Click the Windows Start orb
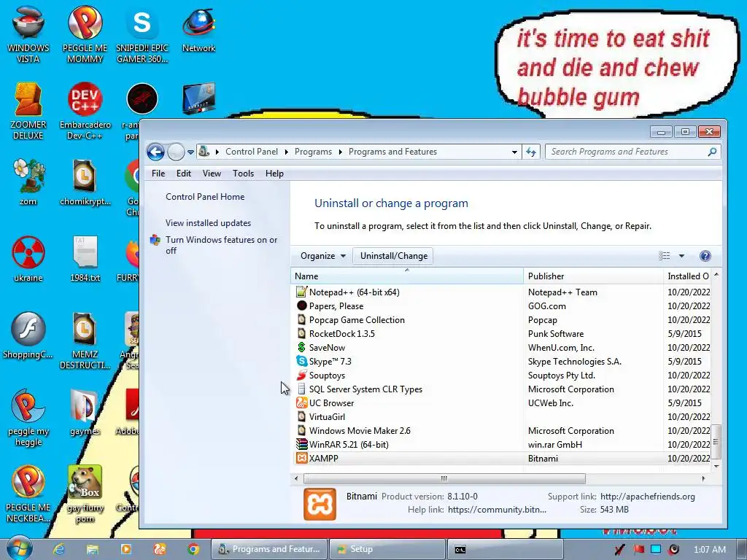Viewport: 747px width, 560px height. click(18, 548)
